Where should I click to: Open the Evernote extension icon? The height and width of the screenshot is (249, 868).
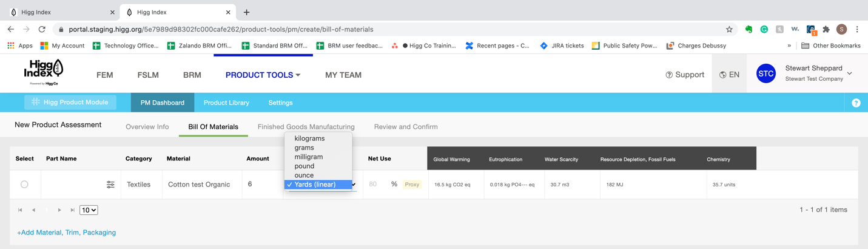click(749, 29)
